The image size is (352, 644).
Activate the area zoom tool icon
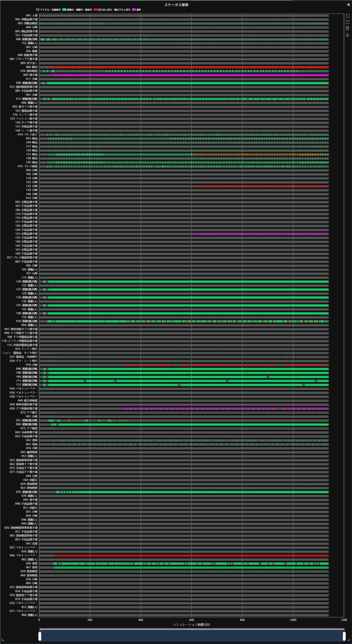point(347,16)
